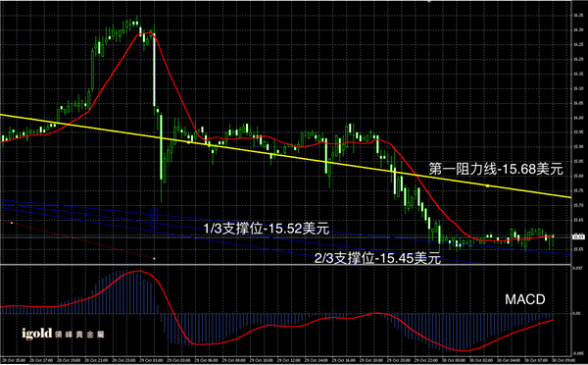Click the peak of the MACD red signal line

click(139, 271)
